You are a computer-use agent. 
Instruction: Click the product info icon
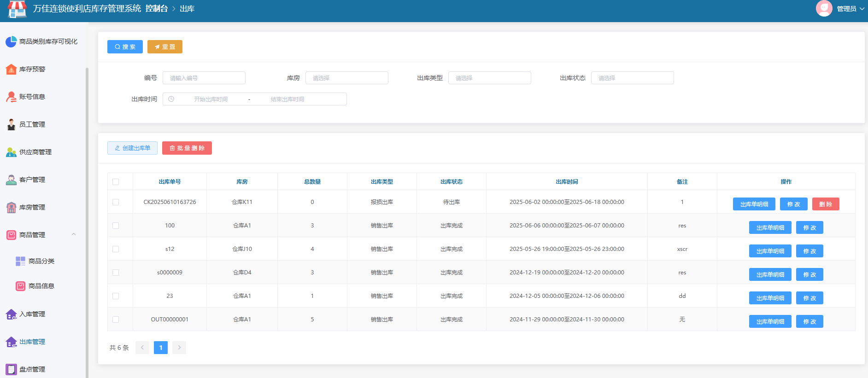(x=20, y=286)
